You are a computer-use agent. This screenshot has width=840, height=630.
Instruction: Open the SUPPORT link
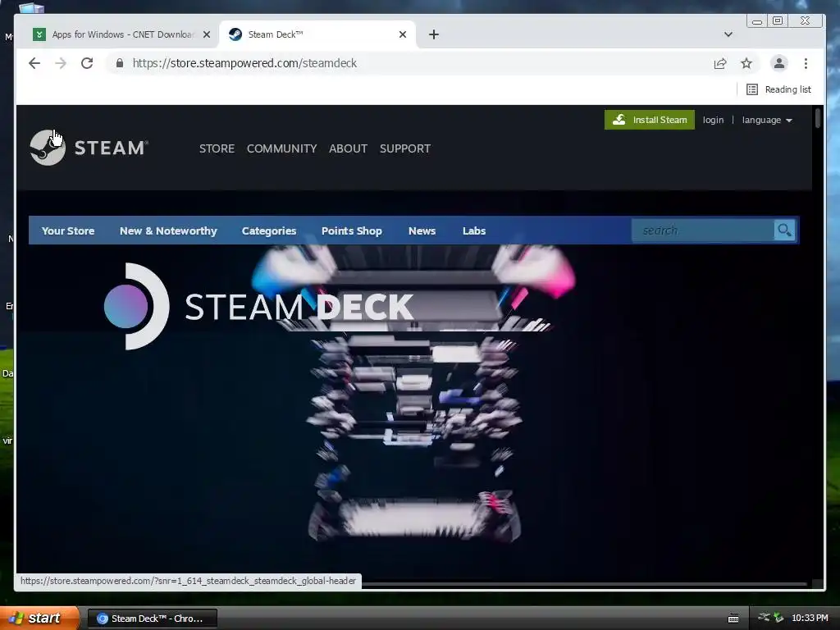[x=405, y=148]
